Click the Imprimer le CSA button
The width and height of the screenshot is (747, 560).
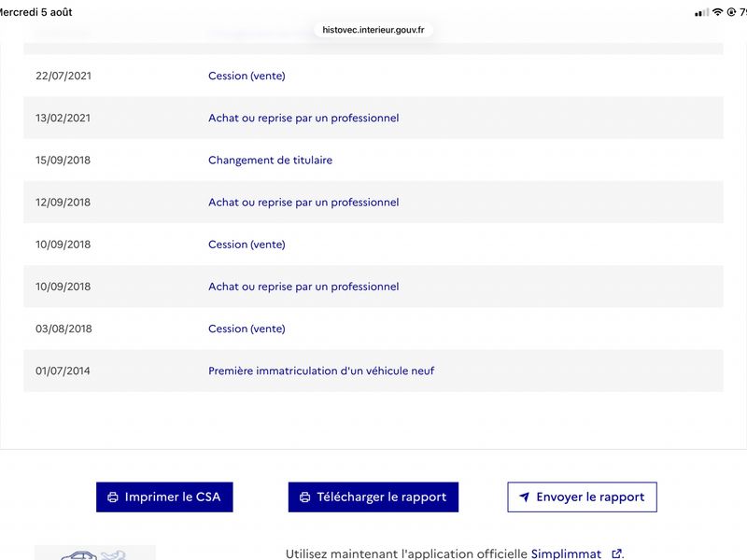click(x=164, y=497)
